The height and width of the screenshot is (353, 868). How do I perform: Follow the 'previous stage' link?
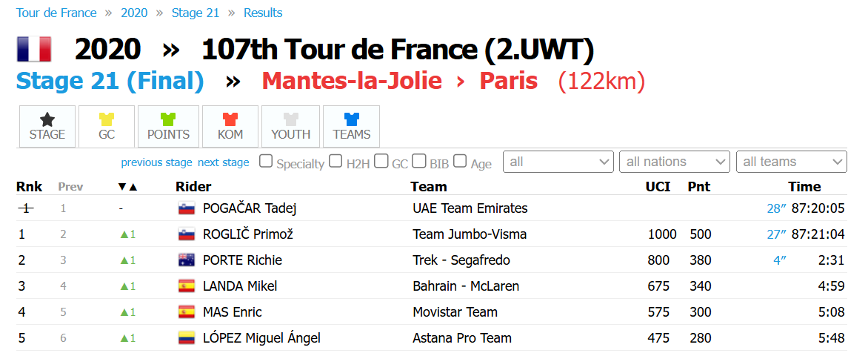[x=157, y=162]
